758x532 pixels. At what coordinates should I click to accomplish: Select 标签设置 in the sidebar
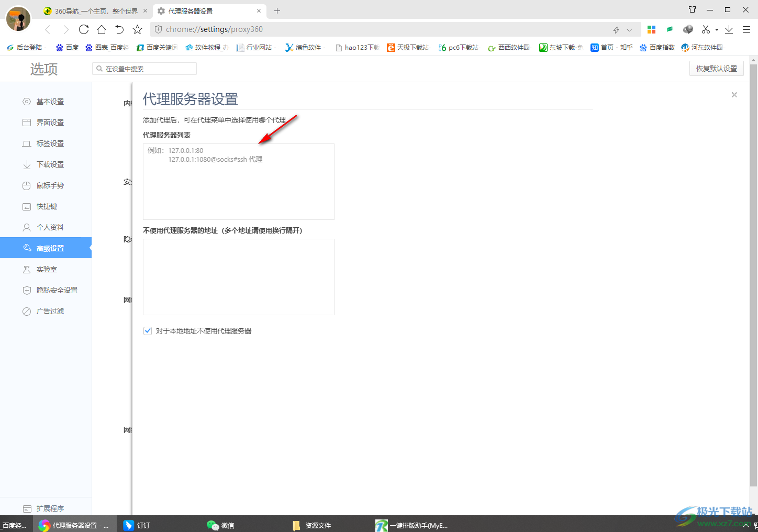[x=46, y=143]
